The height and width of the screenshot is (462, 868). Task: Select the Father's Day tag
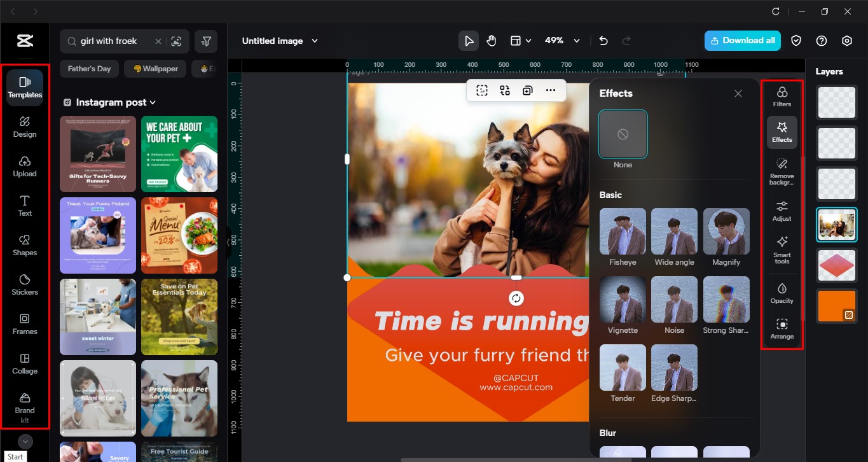pos(89,69)
